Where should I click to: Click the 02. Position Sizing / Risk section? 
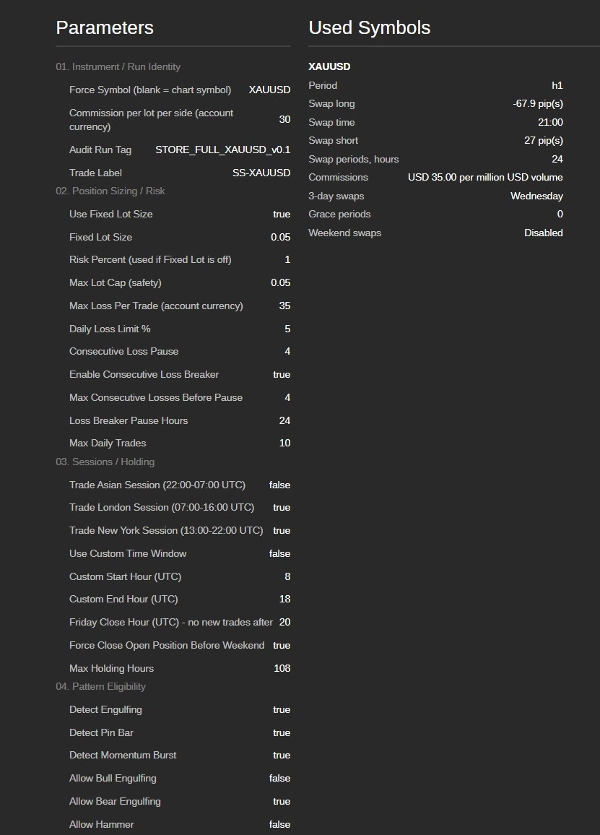pos(110,191)
